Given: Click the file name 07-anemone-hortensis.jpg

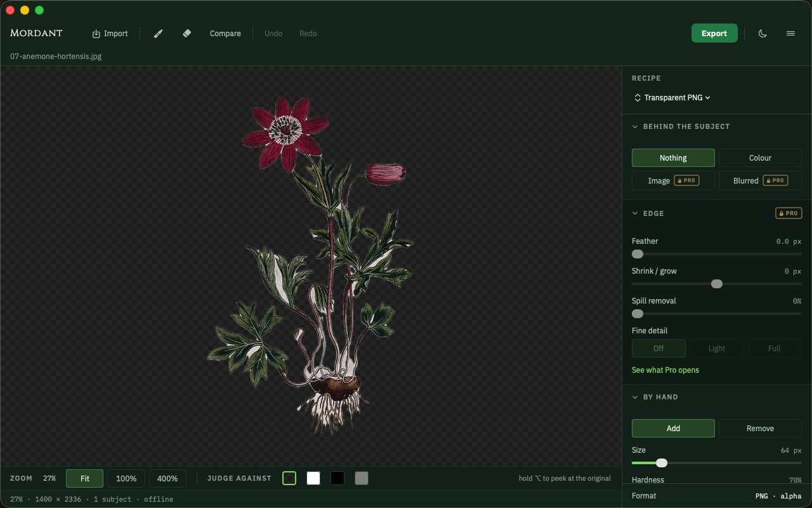Looking at the screenshot, I should point(56,57).
